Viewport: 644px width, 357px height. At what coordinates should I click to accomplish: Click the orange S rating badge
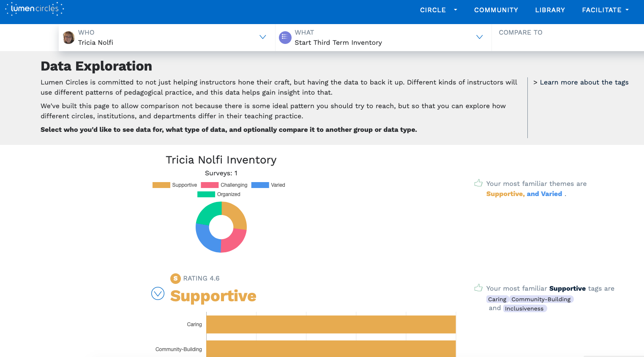(x=175, y=278)
